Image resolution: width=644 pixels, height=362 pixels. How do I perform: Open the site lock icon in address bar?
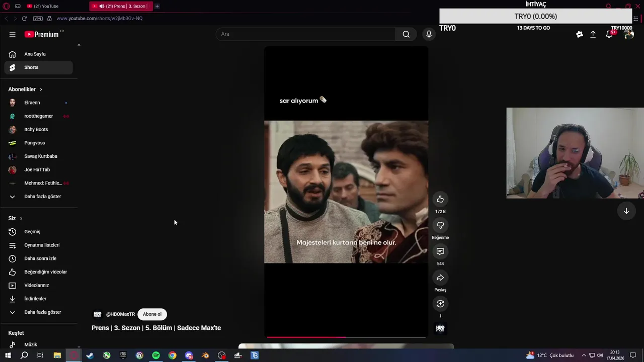coord(49,19)
